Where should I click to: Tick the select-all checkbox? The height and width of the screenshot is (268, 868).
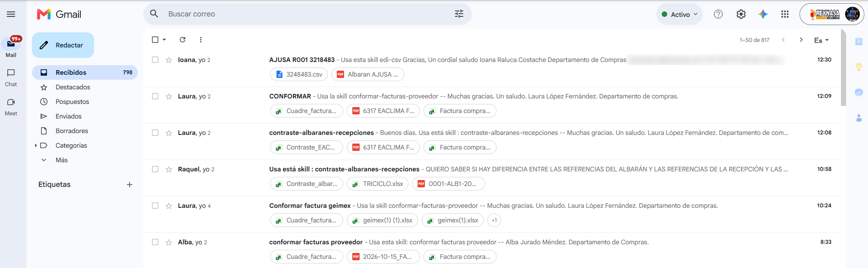click(x=155, y=40)
